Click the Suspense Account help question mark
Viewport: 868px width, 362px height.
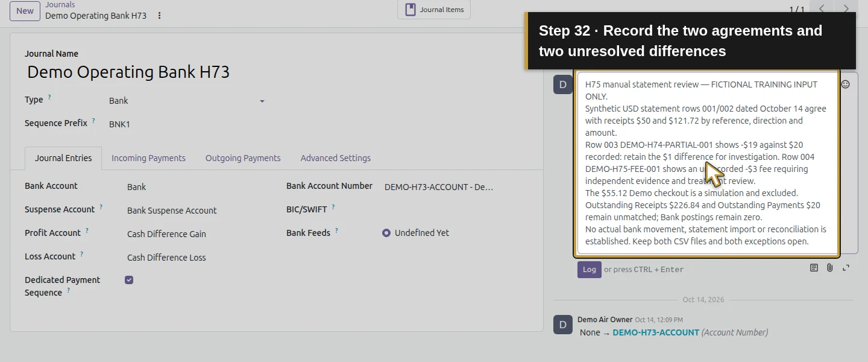click(x=101, y=207)
